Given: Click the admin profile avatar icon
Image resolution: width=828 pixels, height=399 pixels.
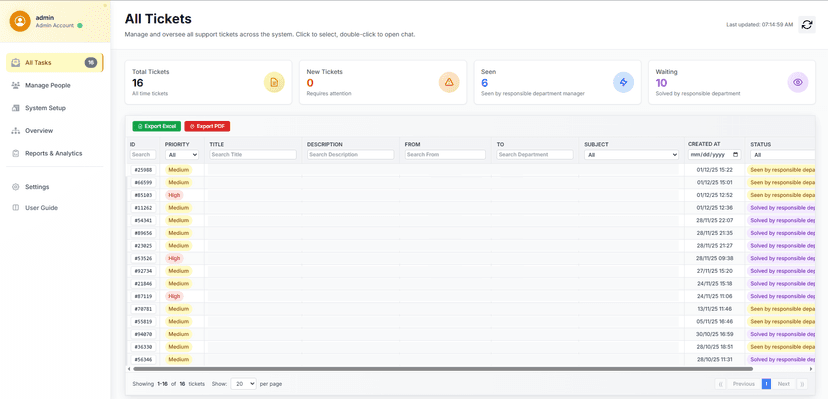Looking at the screenshot, I should point(20,21).
